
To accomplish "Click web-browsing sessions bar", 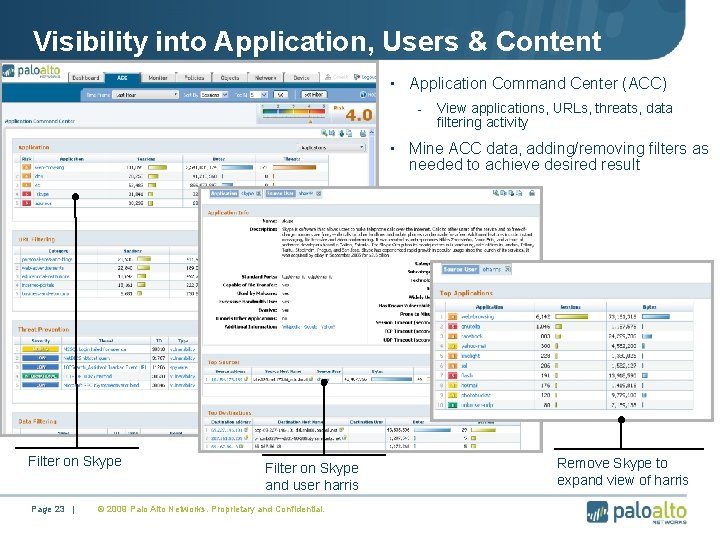I will (157, 168).
